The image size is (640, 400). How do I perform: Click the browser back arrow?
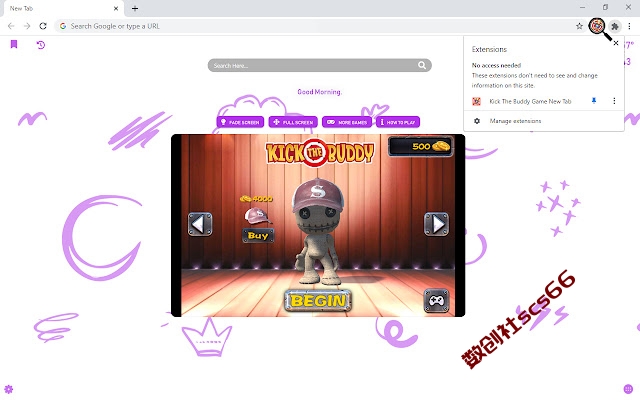click(x=11, y=26)
